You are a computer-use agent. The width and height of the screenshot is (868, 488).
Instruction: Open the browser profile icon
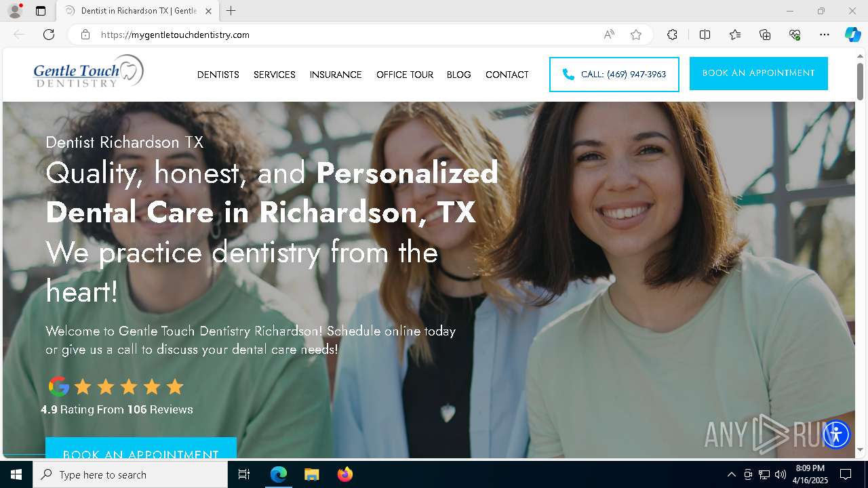coord(15,11)
